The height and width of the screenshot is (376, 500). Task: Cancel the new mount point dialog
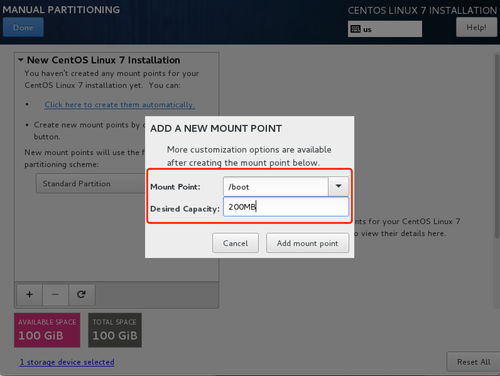click(x=235, y=243)
